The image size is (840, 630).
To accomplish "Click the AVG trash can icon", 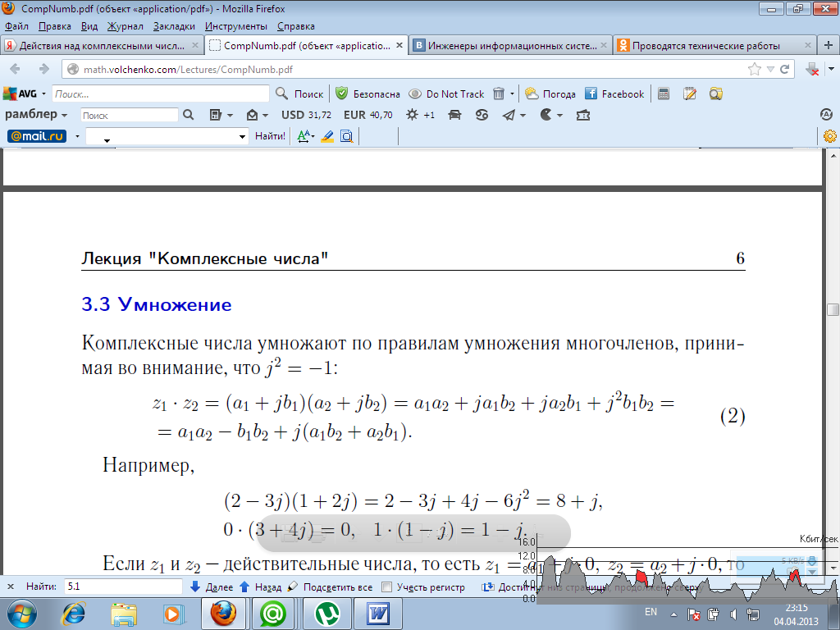I will pyautogui.click(x=499, y=94).
